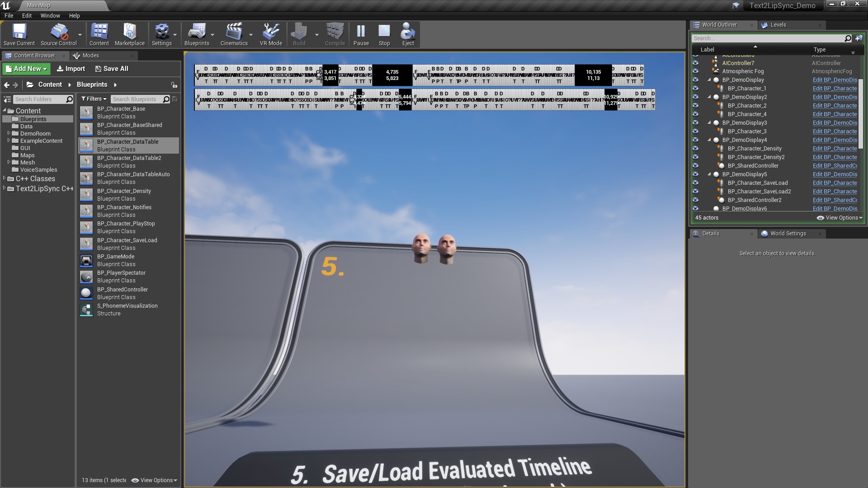Open the Filters dropdown
This screenshot has height=488, width=868.
[x=94, y=99]
